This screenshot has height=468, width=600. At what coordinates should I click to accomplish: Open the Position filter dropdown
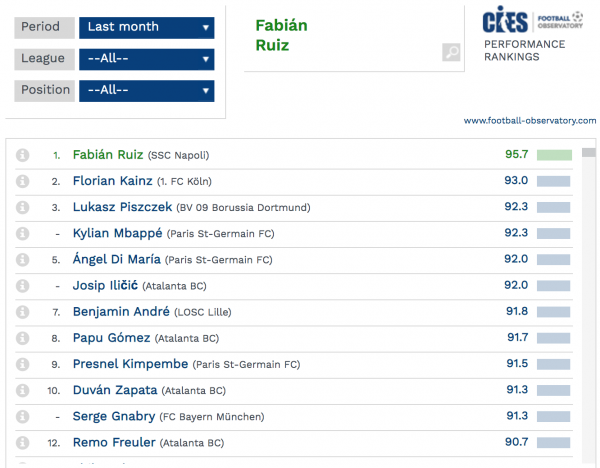click(x=146, y=90)
